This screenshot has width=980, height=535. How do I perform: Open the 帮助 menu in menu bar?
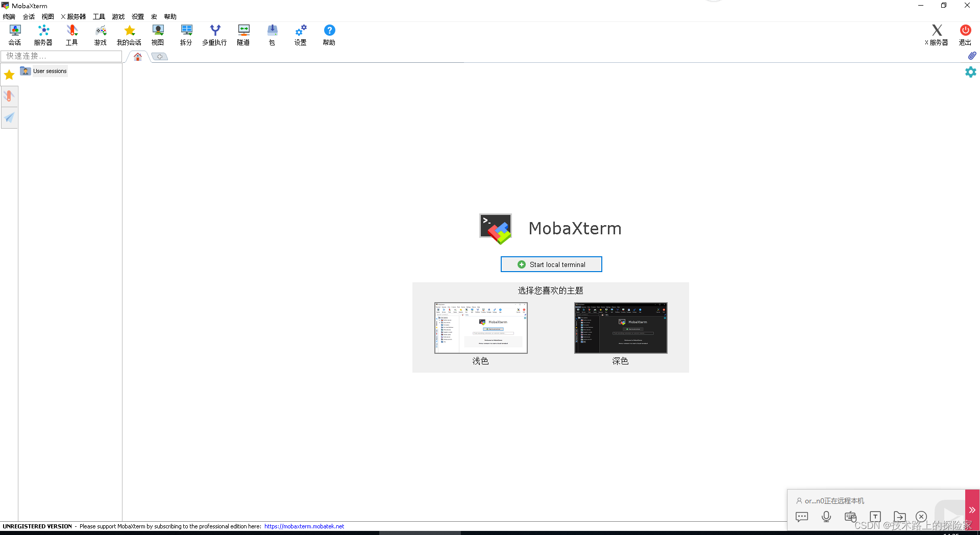pos(170,17)
